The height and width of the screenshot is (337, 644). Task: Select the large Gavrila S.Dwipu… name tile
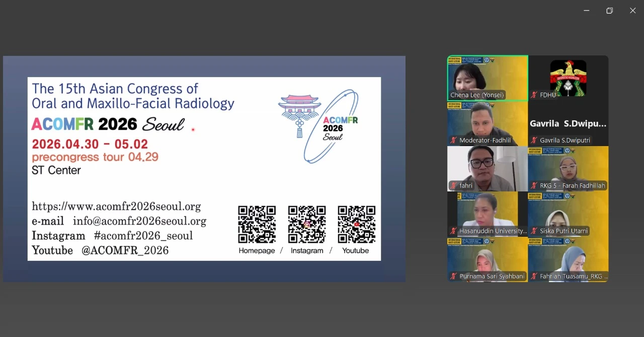pos(568,123)
